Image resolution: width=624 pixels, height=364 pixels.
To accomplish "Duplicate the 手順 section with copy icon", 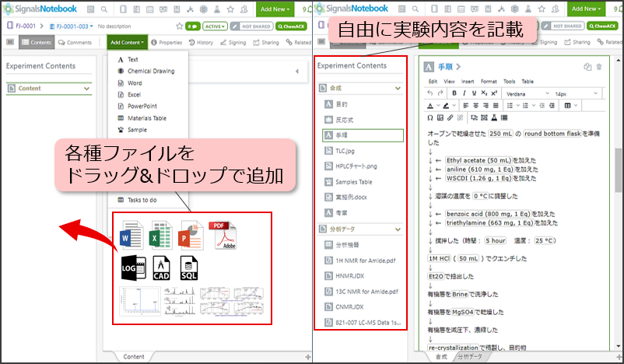I will [x=587, y=67].
